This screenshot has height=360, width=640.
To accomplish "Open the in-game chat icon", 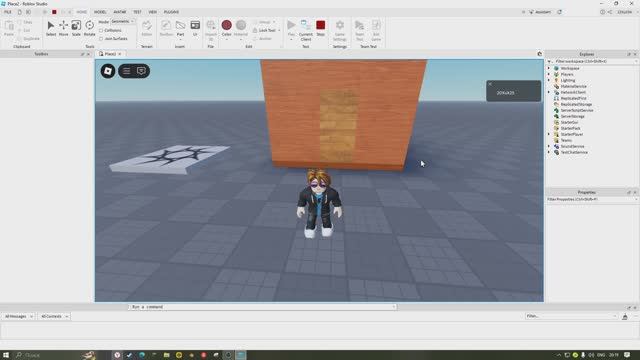I will [x=141, y=71].
